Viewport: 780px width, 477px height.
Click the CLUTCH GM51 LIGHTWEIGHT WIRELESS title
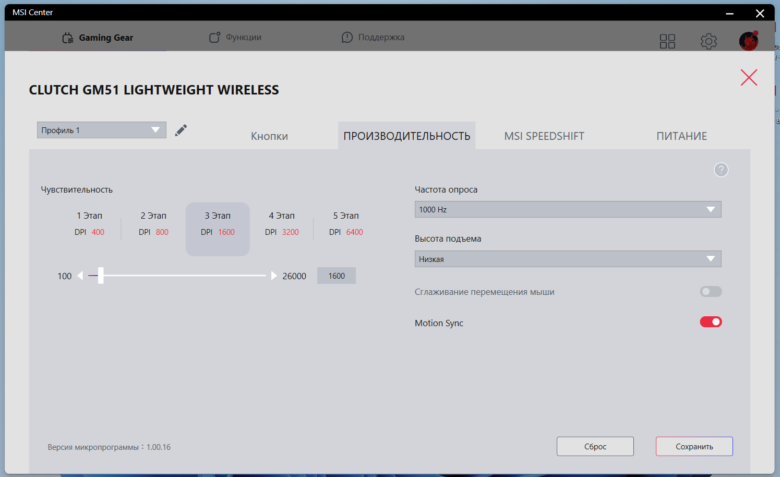tap(154, 90)
